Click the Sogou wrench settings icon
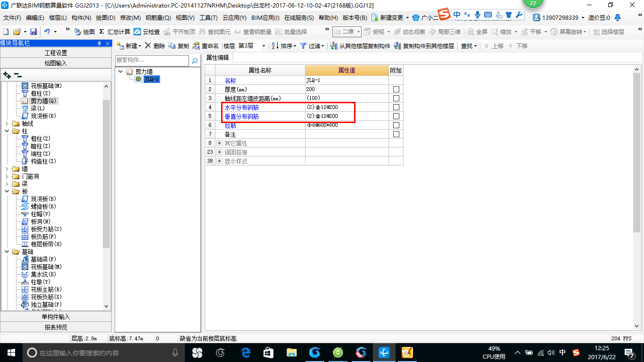This screenshot has width=644, height=362. (x=519, y=15)
